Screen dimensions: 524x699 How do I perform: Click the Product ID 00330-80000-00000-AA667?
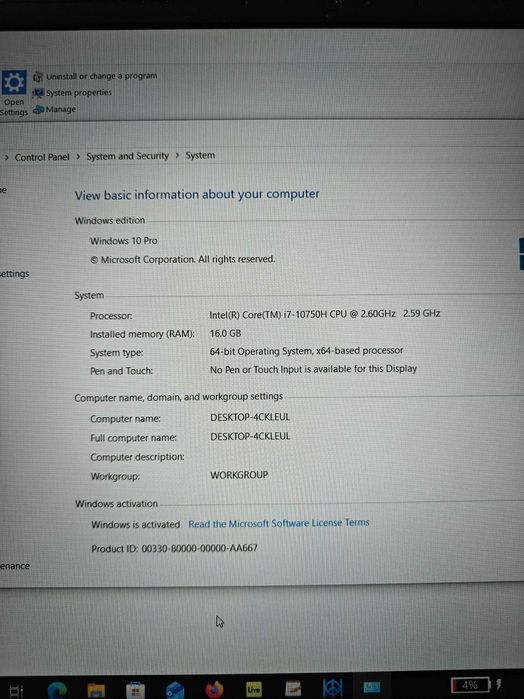174,548
